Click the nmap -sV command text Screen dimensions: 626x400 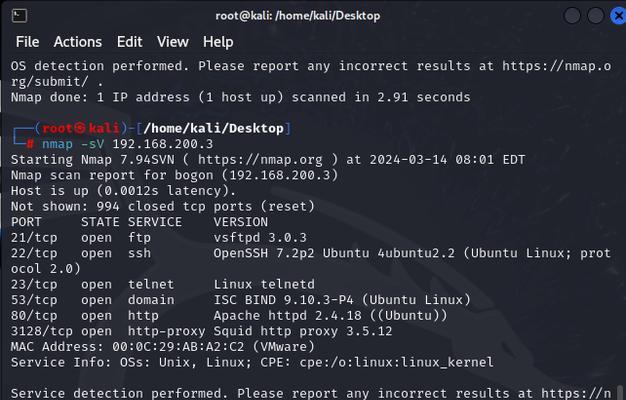73,144
